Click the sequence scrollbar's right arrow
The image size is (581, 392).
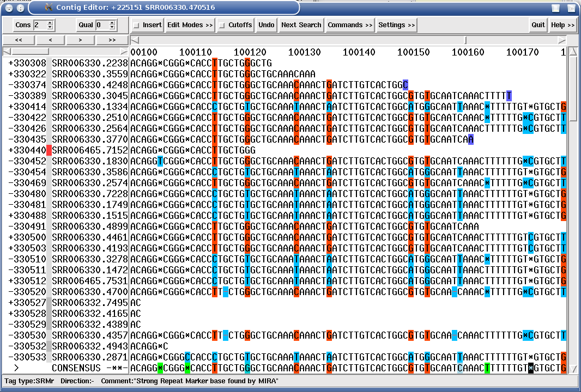pos(562,40)
